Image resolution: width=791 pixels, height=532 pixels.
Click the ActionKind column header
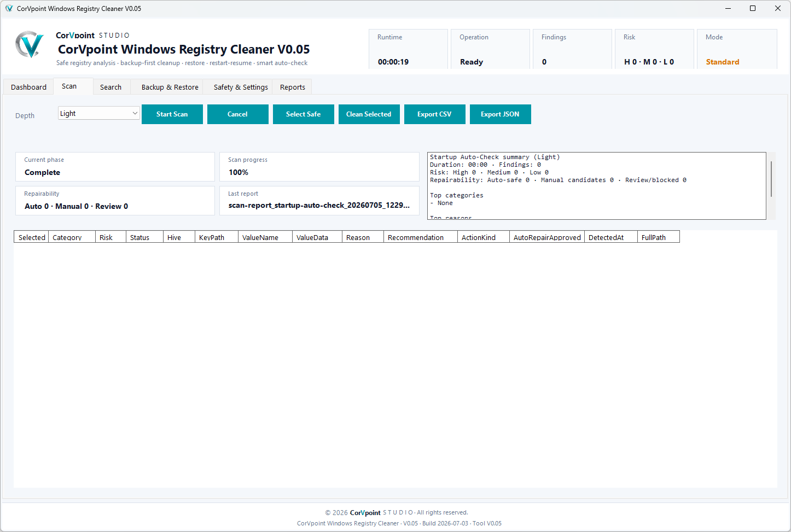pos(484,237)
